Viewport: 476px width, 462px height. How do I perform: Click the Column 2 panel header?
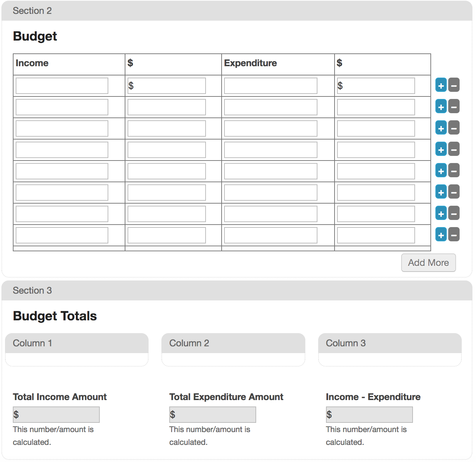click(233, 343)
